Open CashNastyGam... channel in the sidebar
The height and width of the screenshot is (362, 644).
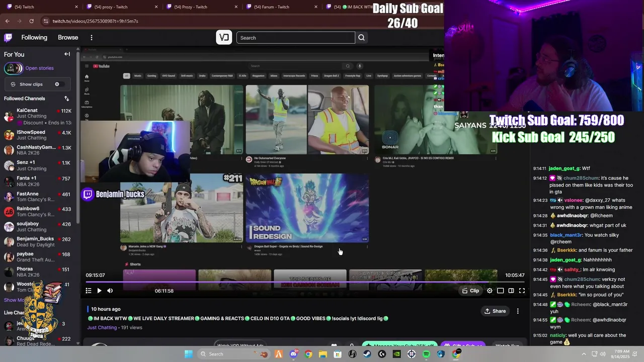pyautogui.click(x=38, y=150)
